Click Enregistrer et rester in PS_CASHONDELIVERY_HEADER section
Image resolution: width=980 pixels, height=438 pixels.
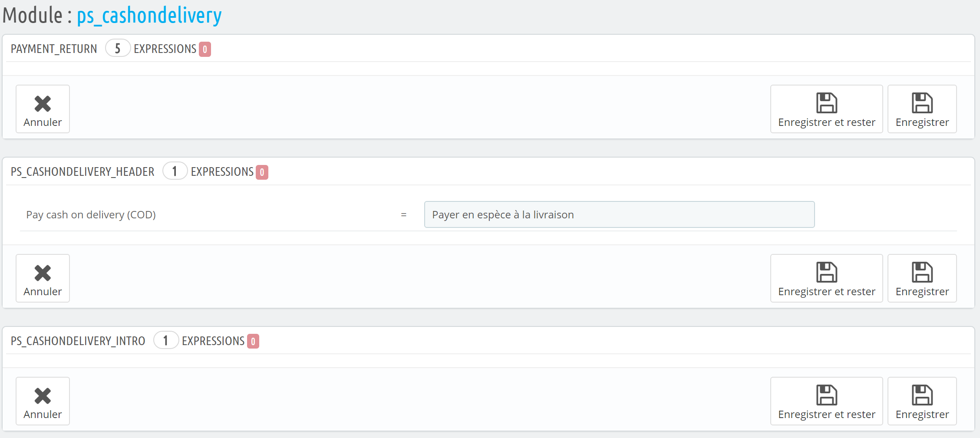point(826,278)
